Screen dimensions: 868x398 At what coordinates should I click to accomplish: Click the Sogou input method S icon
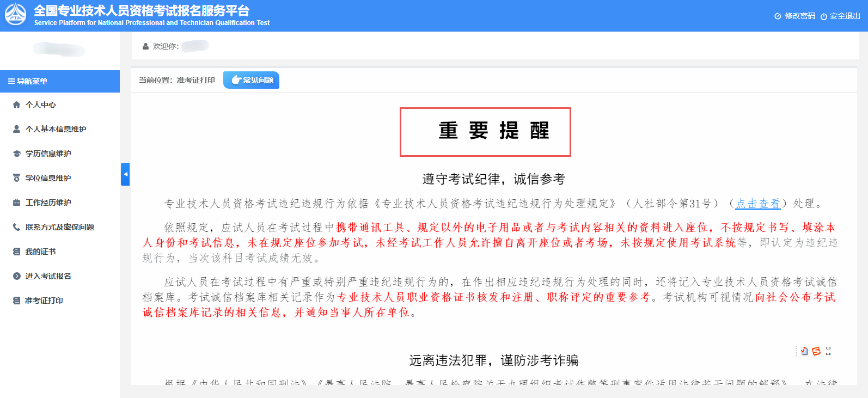(816, 351)
